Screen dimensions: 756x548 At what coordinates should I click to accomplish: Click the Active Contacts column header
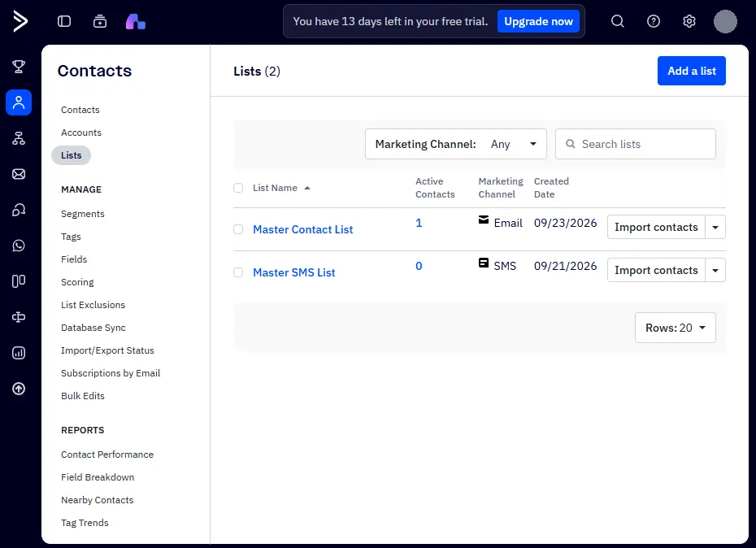pos(435,188)
